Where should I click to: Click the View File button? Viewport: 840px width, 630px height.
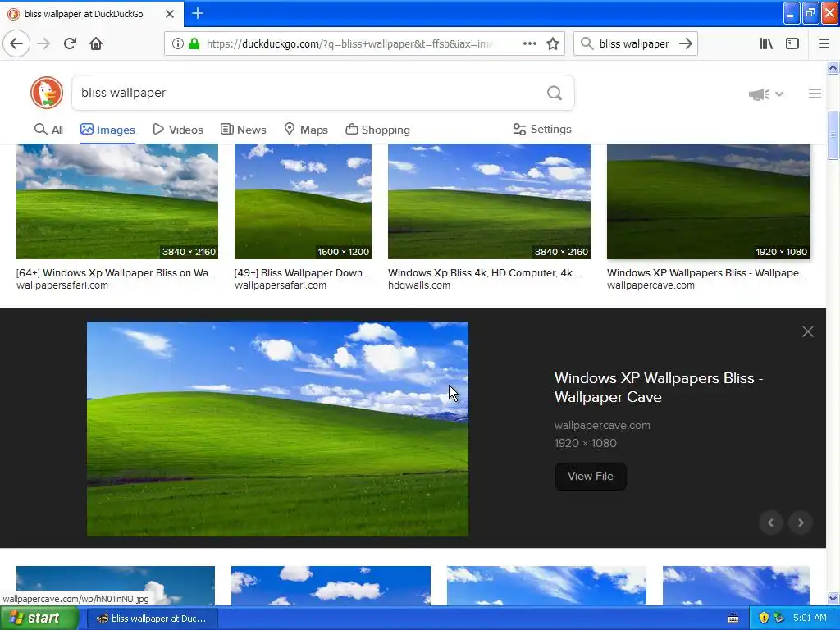pos(591,477)
